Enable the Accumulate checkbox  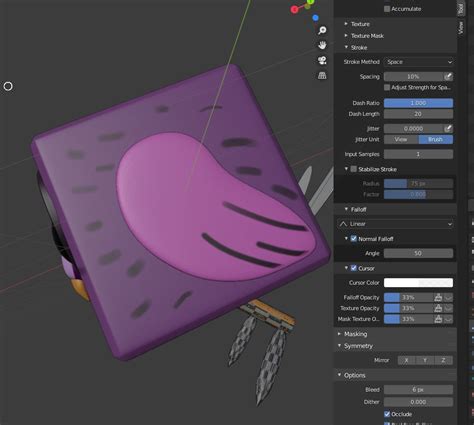[387, 9]
